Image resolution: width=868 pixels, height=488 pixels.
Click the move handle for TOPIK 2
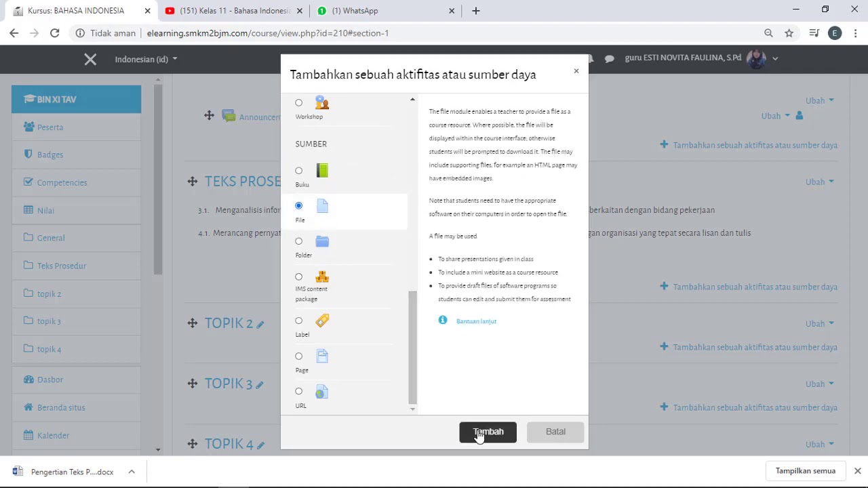pos(193,323)
